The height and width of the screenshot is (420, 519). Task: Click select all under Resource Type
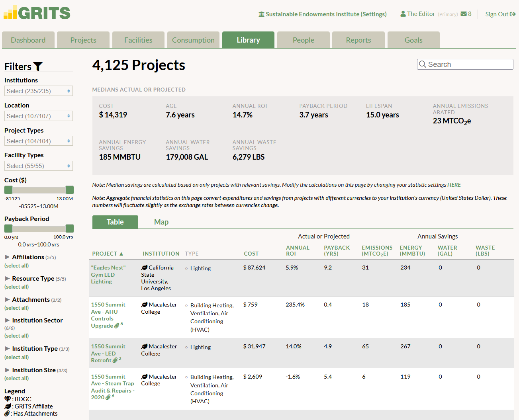click(17, 287)
